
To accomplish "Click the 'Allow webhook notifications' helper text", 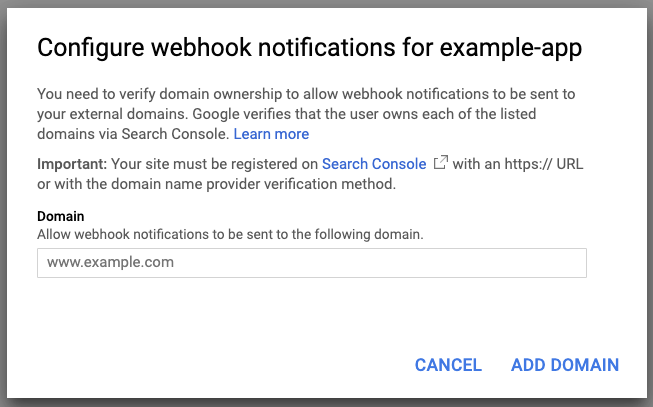I will coord(230,235).
